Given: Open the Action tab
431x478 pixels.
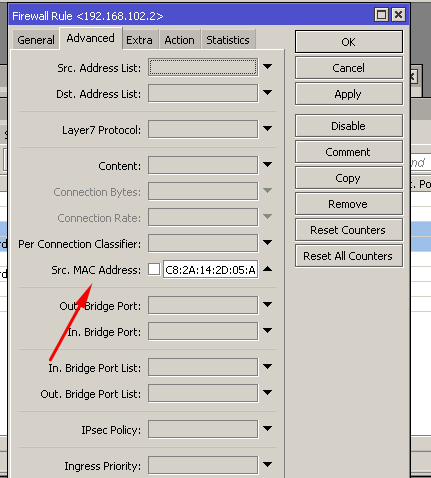Looking at the screenshot, I should point(179,40).
